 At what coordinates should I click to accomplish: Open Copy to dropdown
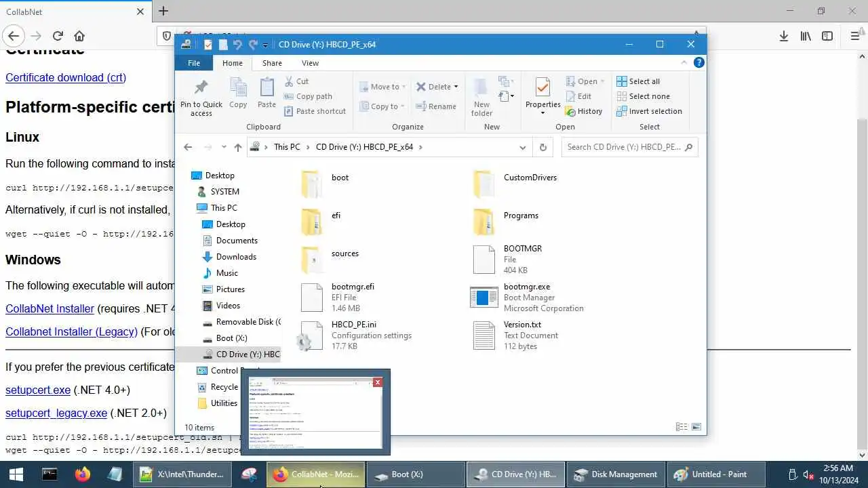pos(383,106)
